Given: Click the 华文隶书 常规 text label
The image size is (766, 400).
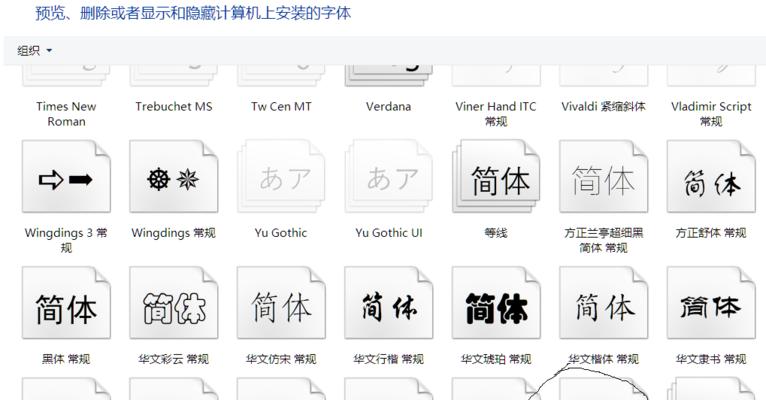Looking at the screenshot, I should click(711, 359).
